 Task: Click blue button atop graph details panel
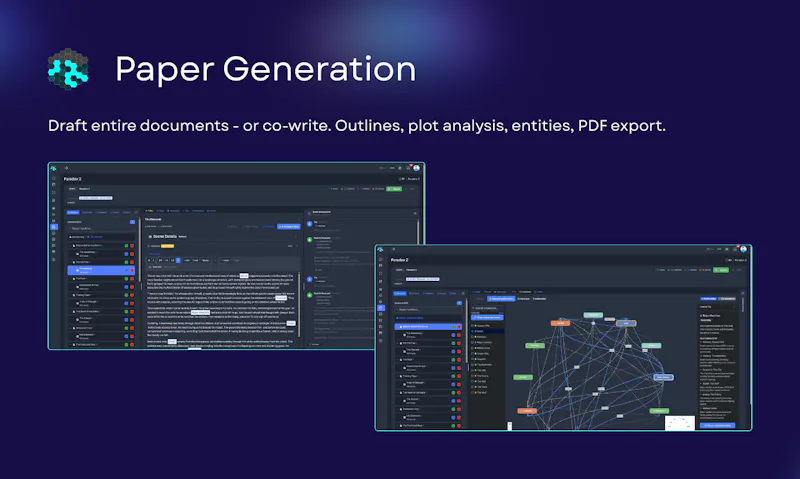point(709,298)
